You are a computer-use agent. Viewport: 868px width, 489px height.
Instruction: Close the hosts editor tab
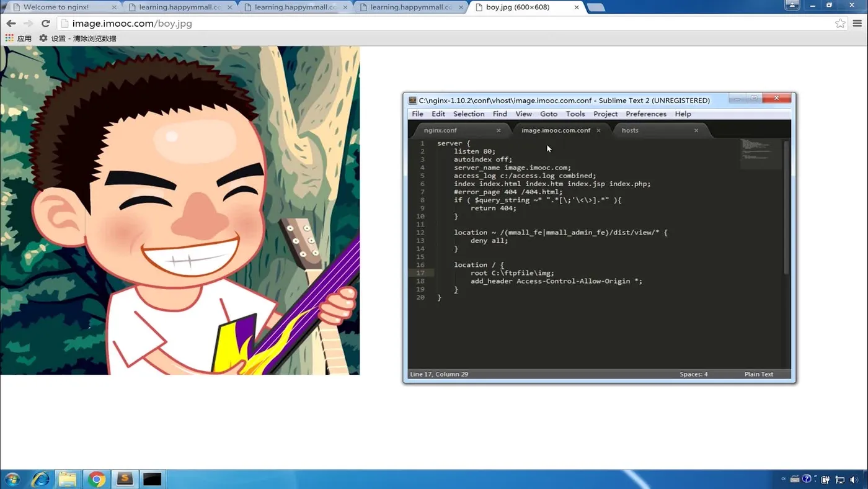[x=696, y=130]
